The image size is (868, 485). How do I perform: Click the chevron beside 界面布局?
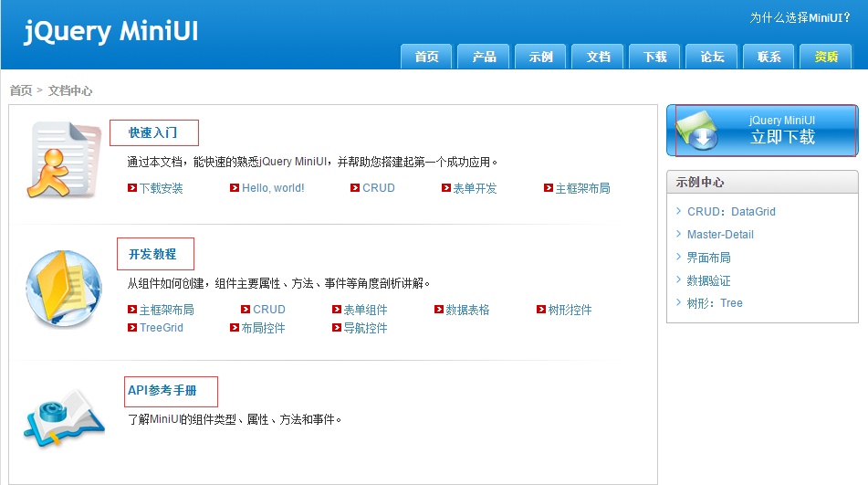tap(679, 257)
